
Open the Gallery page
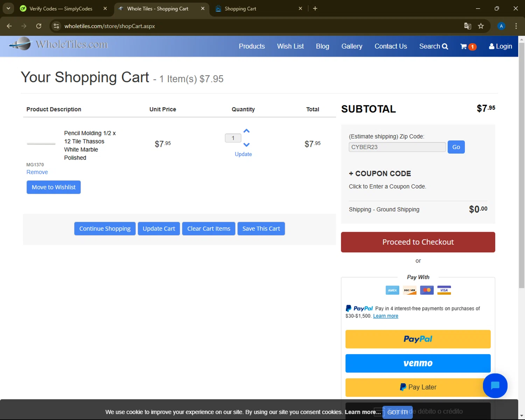click(352, 46)
